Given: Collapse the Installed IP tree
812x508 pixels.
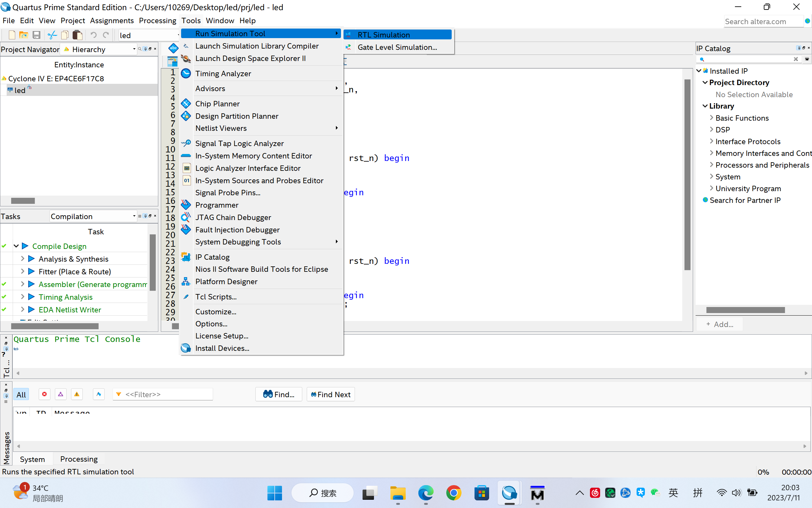Looking at the screenshot, I should (x=699, y=70).
